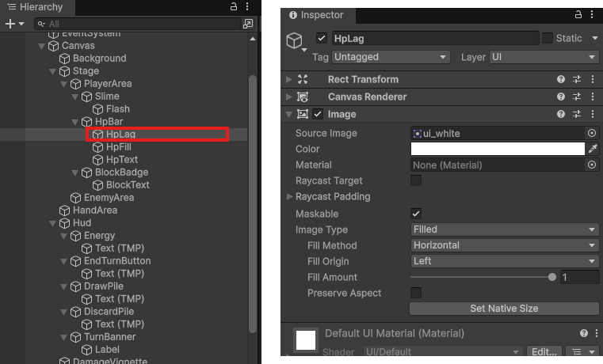Click the white Color swatch
The image size is (603, 364).
(x=498, y=149)
